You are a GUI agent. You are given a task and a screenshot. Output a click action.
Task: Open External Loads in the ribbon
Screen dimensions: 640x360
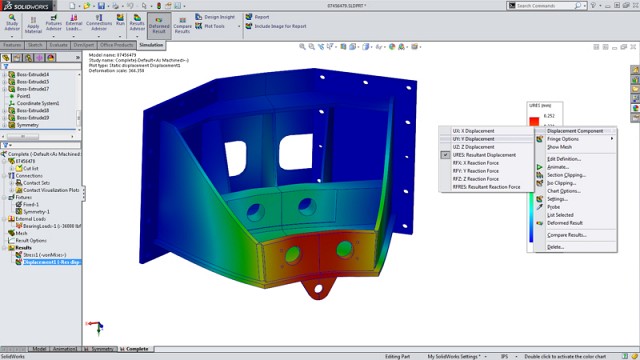click(74, 23)
